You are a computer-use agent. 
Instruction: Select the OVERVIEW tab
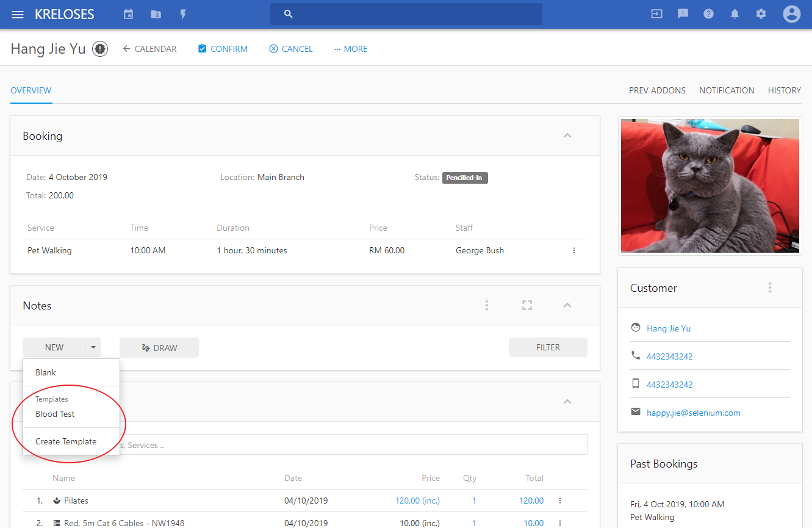tap(31, 90)
